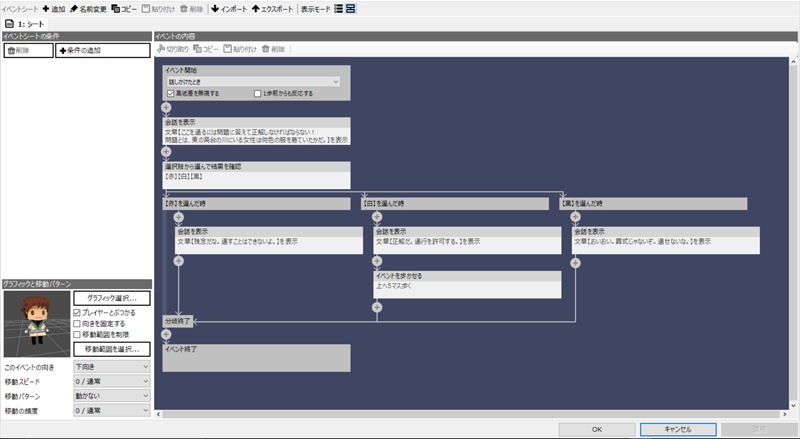Click the 追加 (add sheet) plus icon
This screenshot has height=439, width=800.
point(46,8)
